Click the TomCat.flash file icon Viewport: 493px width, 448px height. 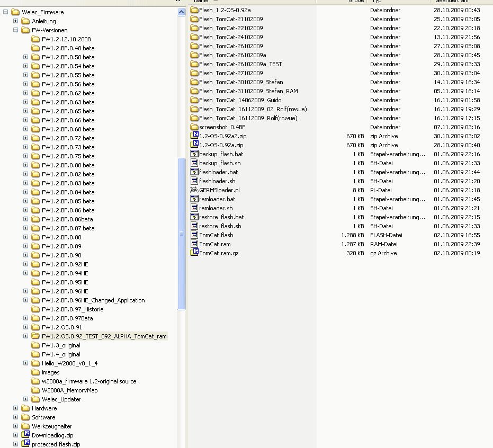click(194, 235)
